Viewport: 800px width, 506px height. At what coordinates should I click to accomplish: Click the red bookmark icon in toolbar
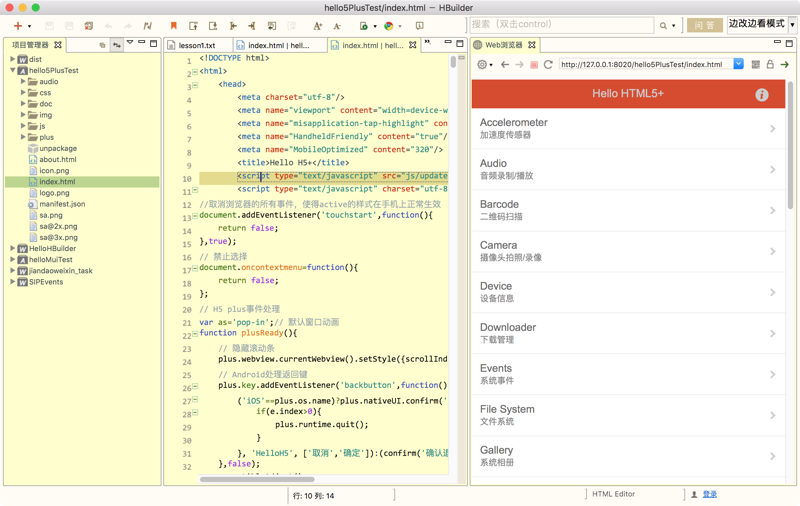[173, 26]
